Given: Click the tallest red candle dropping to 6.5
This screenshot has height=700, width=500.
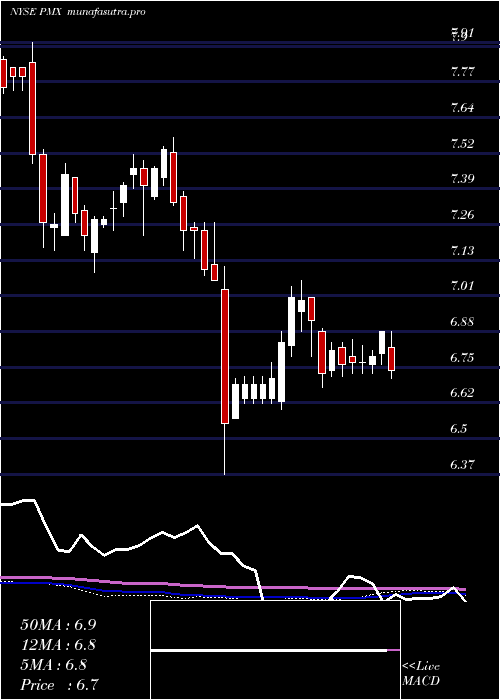Looking at the screenshot, I should point(225,356).
